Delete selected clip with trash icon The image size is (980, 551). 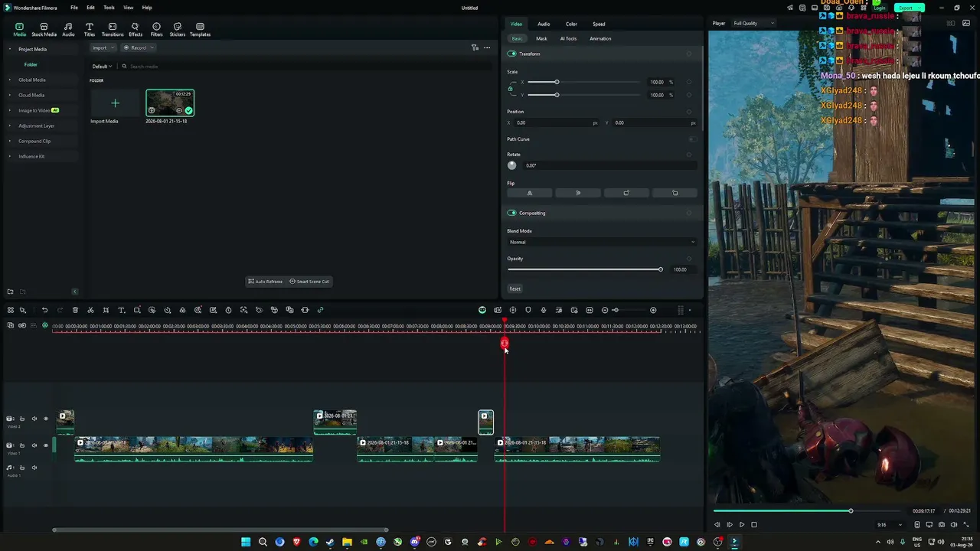point(75,310)
